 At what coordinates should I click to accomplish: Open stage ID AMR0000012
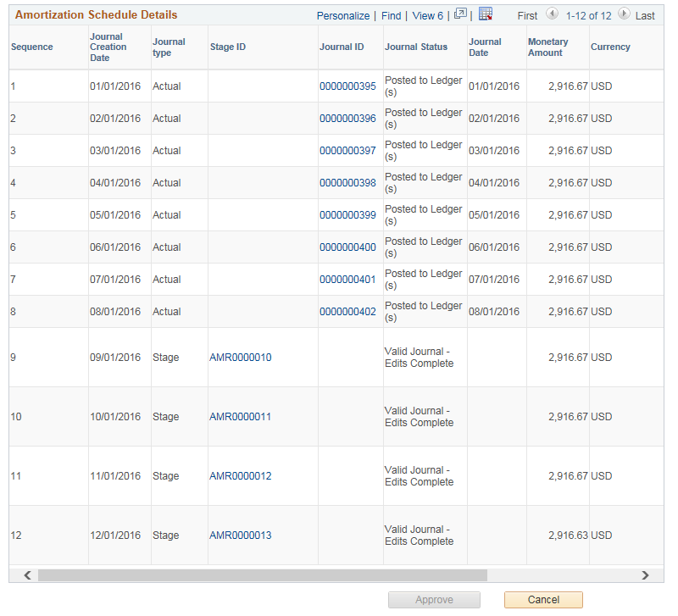click(x=241, y=476)
